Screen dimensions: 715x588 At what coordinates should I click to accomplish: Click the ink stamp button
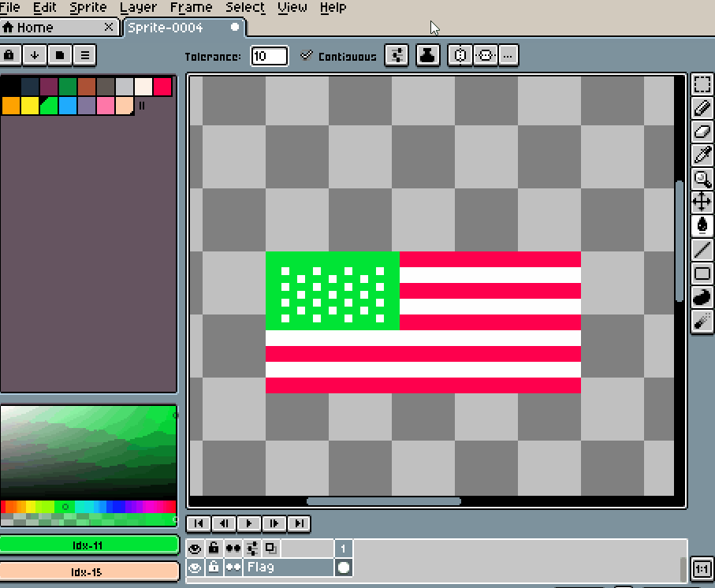tap(428, 55)
